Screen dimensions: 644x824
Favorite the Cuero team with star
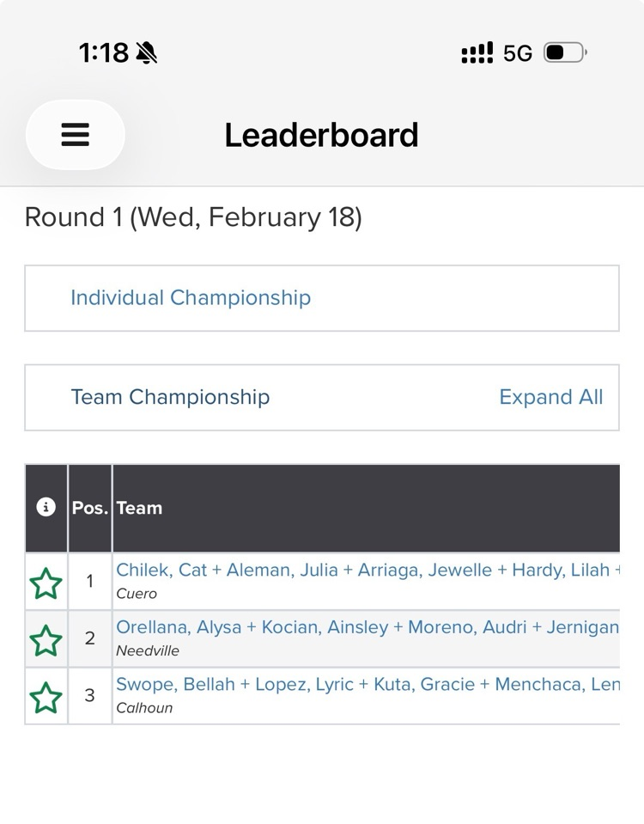click(46, 584)
